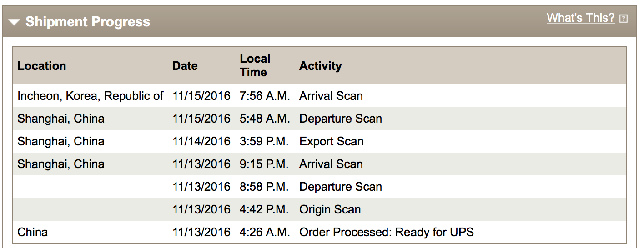644x248 pixels.
Task: Click the China location in last row
Action: click(x=33, y=232)
